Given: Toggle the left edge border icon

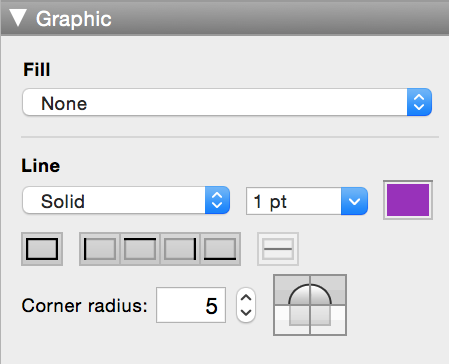Looking at the screenshot, I should (100, 249).
